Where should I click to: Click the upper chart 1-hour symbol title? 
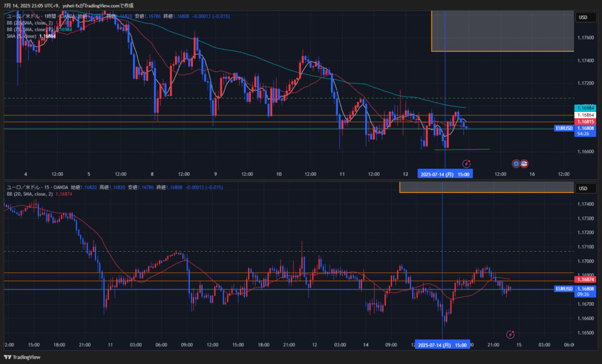coord(35,16)
